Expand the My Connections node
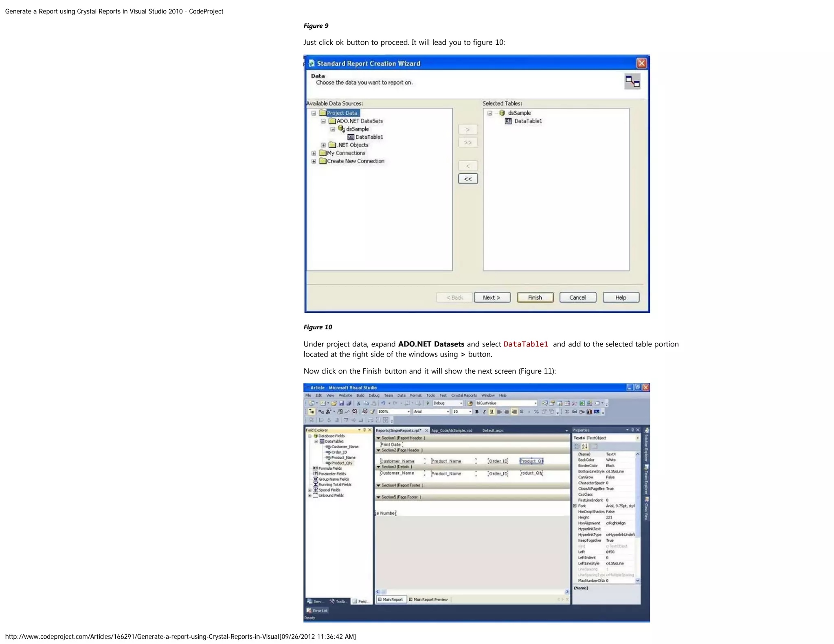The height and width of the screenshot is (644, 834). (x=314, y=153)
